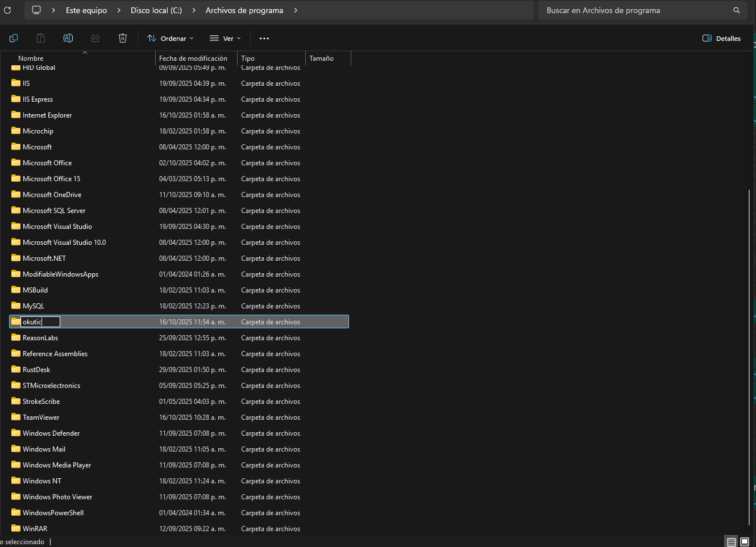Image resolution: width=756 pixels, height=547 pixels.
Task: Open the Ordenar dropdown
Action: tap(171, 38)
